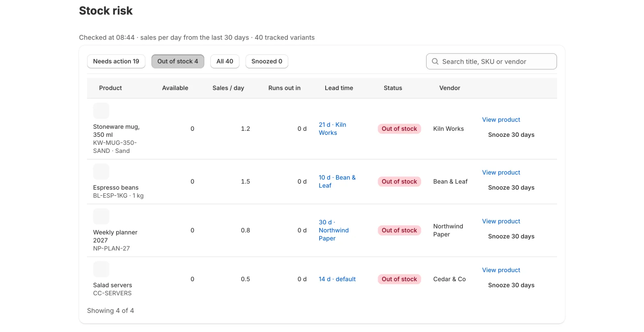The width and height of the screenshot is (644, 332).
Task: Open the Weekly planner 2027 thumbnail
Action: (x=101, y=216)
